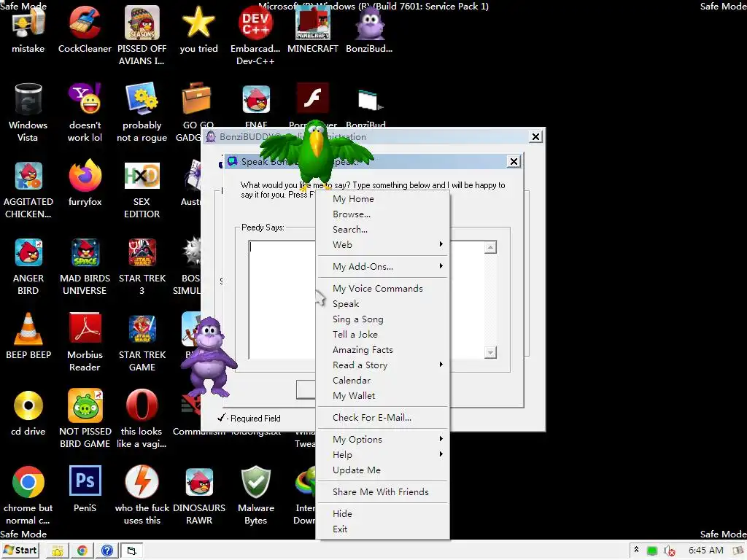The width and height of the screenshot is (747, 560).
Task: Select the Embarcadero Dev-C++ icon
Action: click(255, 36)
